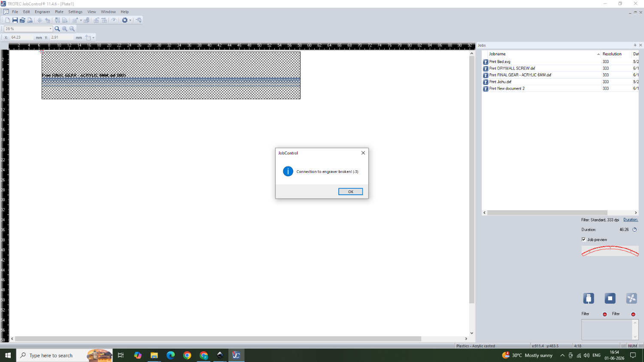Click the Stop button in Jobs panel
The height and width of the screenshot is (362, 644).
[610, 298]
